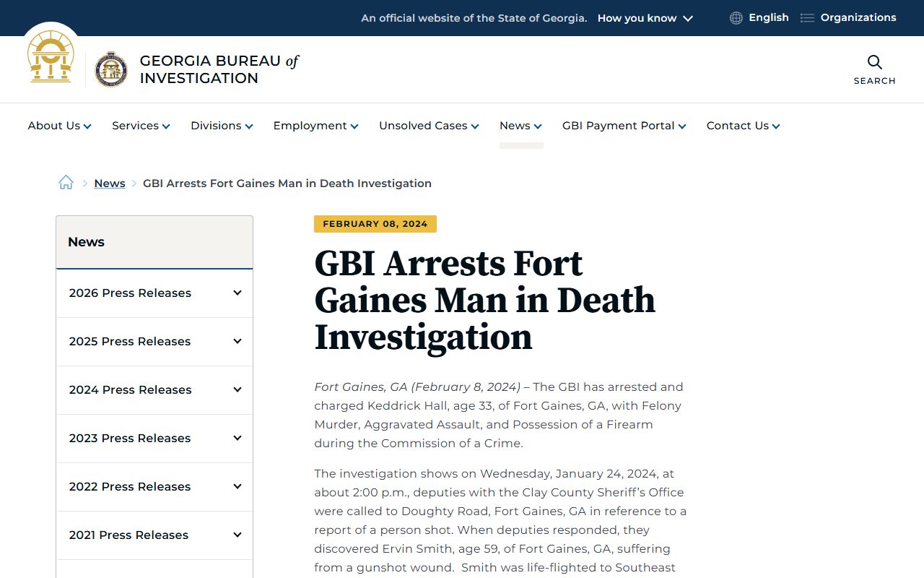Open the 2026 Press Releases link
Viewport: 924px width, 578px height.
pyautogui.click(x=130, y=293)
